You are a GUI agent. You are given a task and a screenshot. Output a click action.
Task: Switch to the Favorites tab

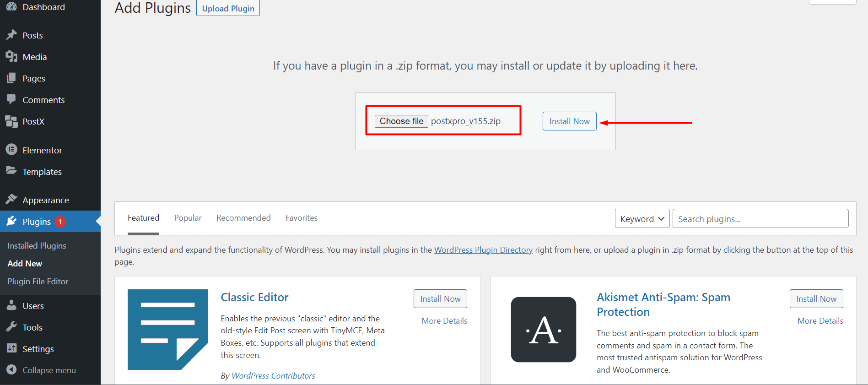302,218
